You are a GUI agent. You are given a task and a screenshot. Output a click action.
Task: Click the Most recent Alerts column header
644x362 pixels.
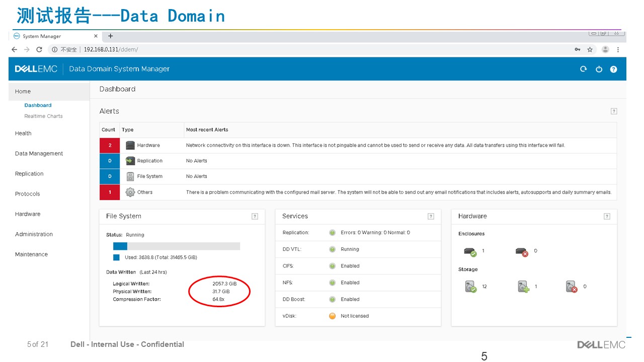[207, 130]
